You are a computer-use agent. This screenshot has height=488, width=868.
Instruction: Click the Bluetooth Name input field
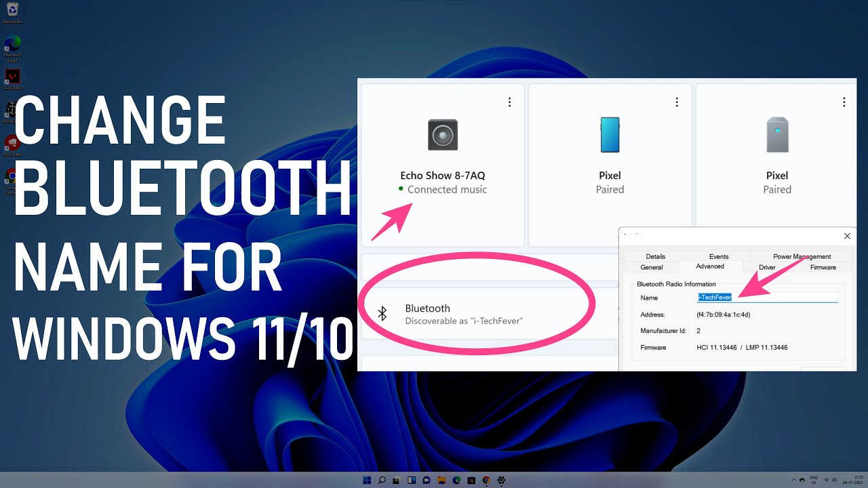768,298
